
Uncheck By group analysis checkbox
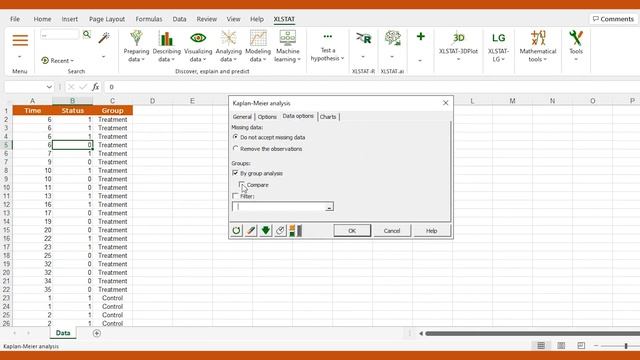click(x=235, y=173)
